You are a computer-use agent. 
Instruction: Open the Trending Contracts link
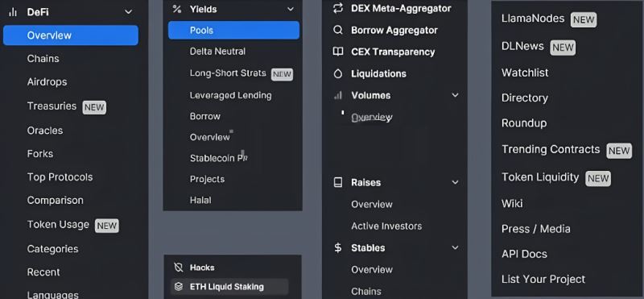coord(551,149)
